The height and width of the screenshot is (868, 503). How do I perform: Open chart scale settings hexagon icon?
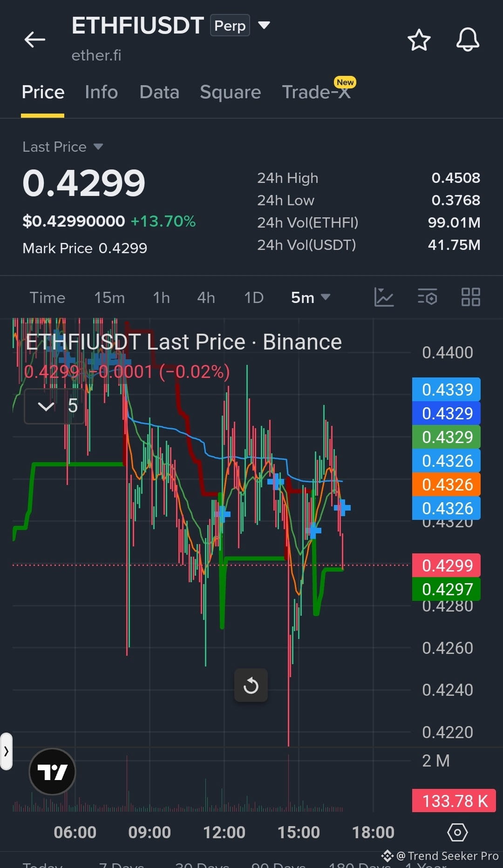457,832
